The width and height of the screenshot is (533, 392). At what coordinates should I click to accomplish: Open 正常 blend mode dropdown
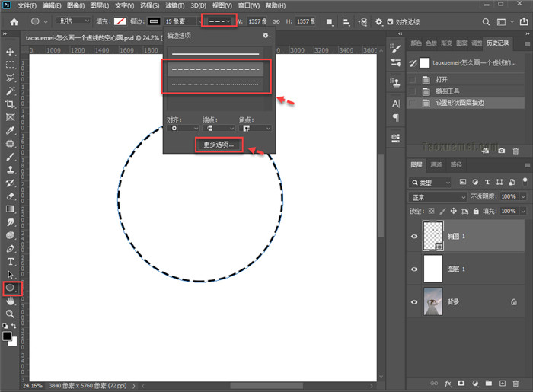[438, 197]
